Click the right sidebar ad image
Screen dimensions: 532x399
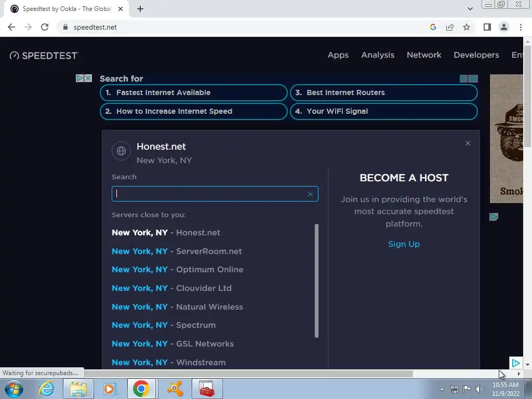click(507, 139)
